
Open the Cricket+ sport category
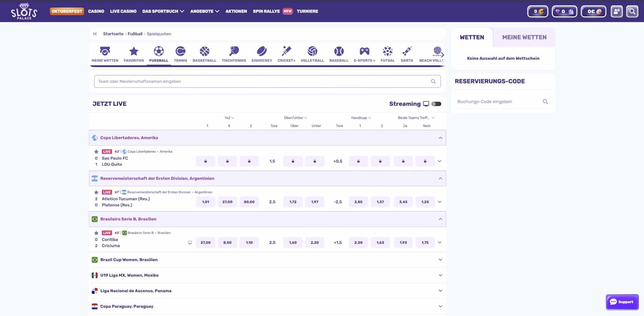tap(286, 54)
